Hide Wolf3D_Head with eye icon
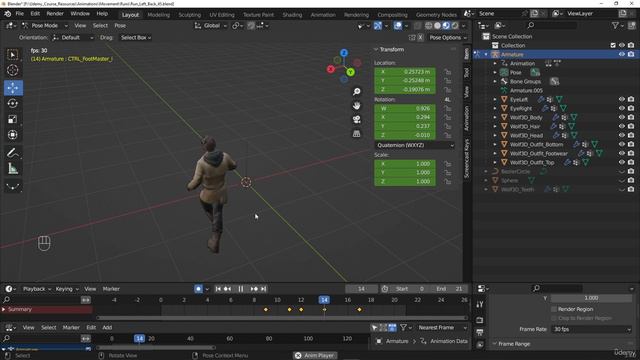 (622, 135)
